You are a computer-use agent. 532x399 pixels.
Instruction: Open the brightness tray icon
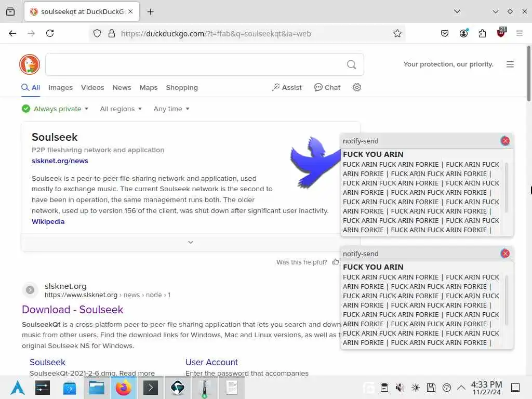[416, 388]
